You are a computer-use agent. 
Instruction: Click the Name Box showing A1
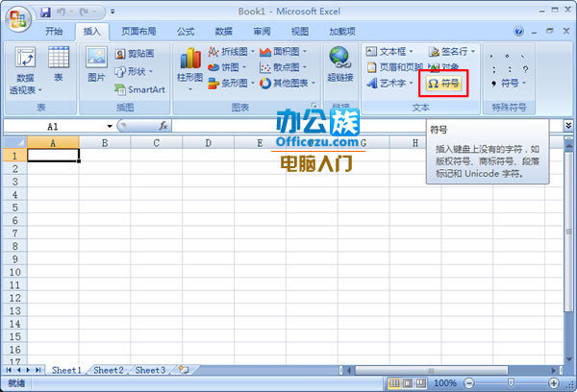point(54,127)
